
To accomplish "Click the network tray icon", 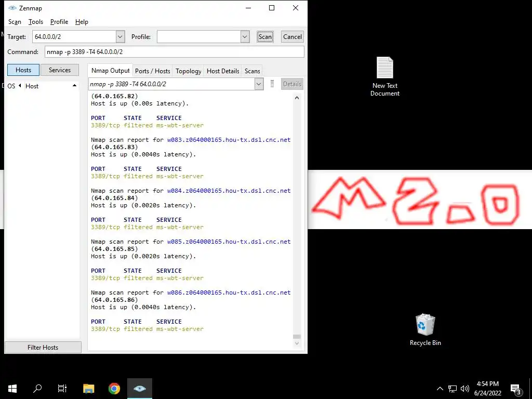I will 453,389.
